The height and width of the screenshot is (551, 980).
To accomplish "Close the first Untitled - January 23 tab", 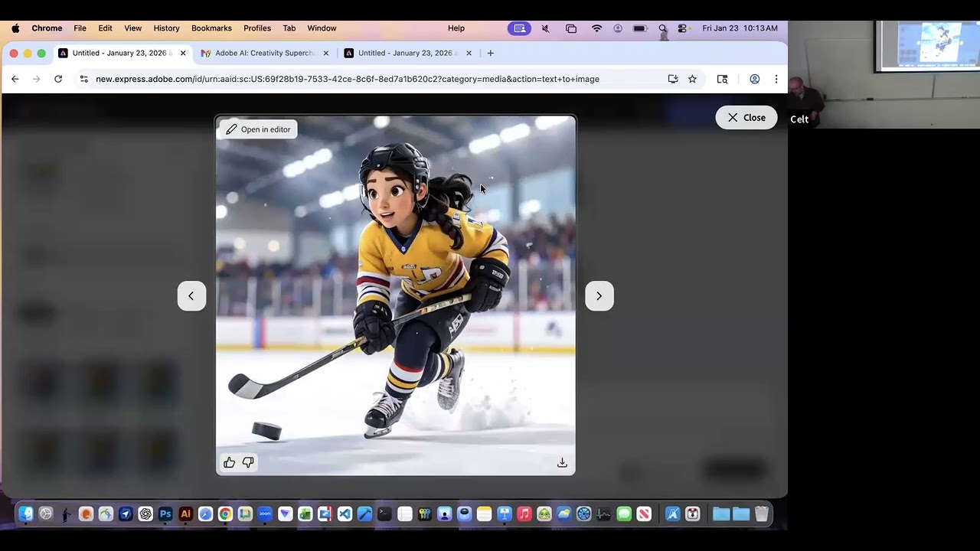I will (x=183, y=53).
